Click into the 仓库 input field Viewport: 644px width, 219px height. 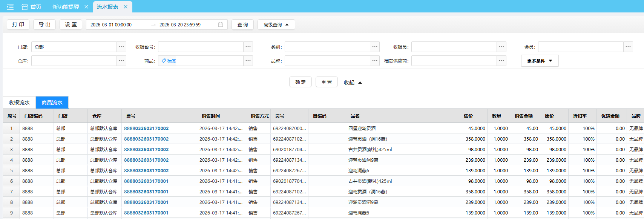pyautogui.click(x=74, y=61)
